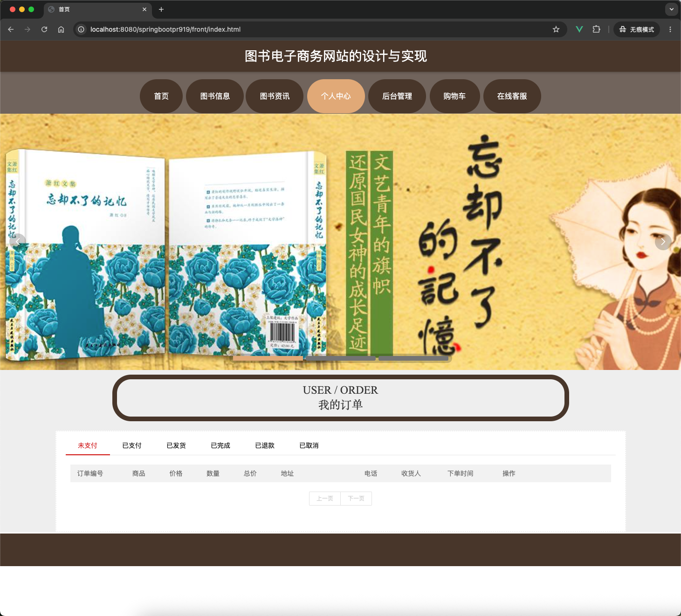Select the first carousel indicator bar
681x616 pixels.
268,358
